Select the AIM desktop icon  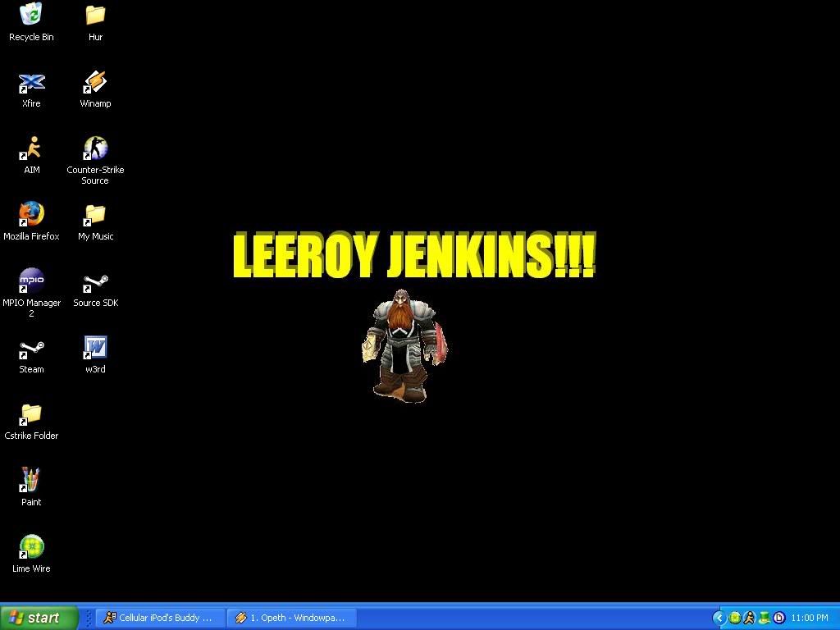pyautogui.click(x=31, y=149)
